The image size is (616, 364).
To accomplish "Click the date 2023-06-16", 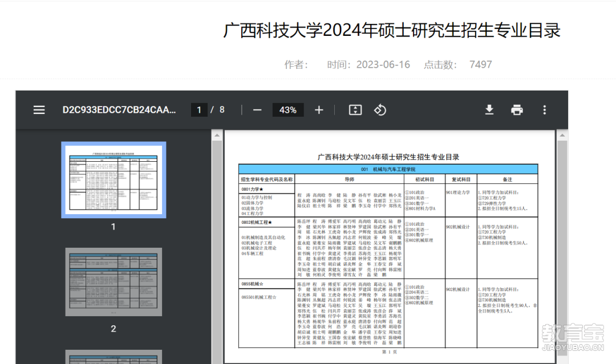I will (x=383, y=64).
